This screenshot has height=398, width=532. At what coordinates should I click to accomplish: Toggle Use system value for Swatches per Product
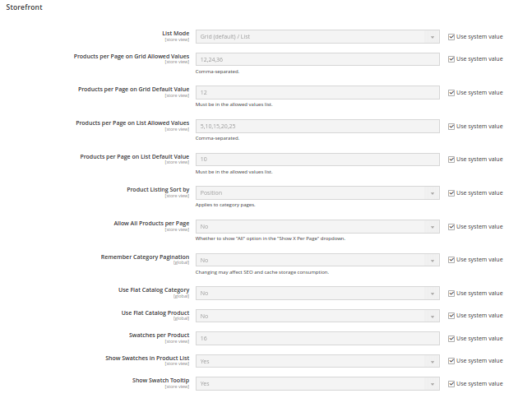[x=451, y=339]
